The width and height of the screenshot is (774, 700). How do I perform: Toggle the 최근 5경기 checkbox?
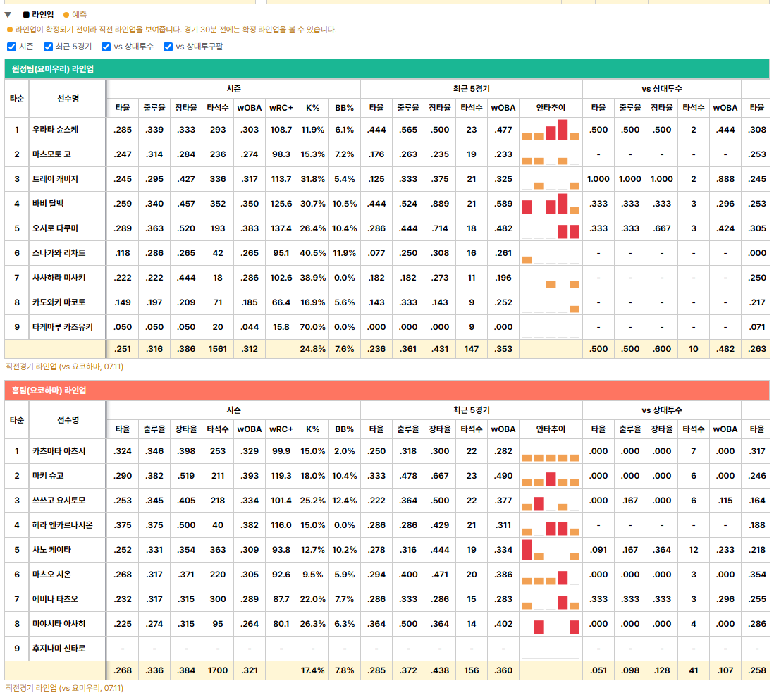tap(48, 47)
